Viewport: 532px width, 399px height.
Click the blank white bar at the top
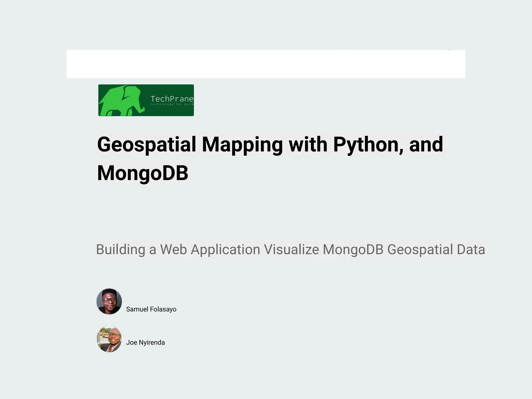266,64
